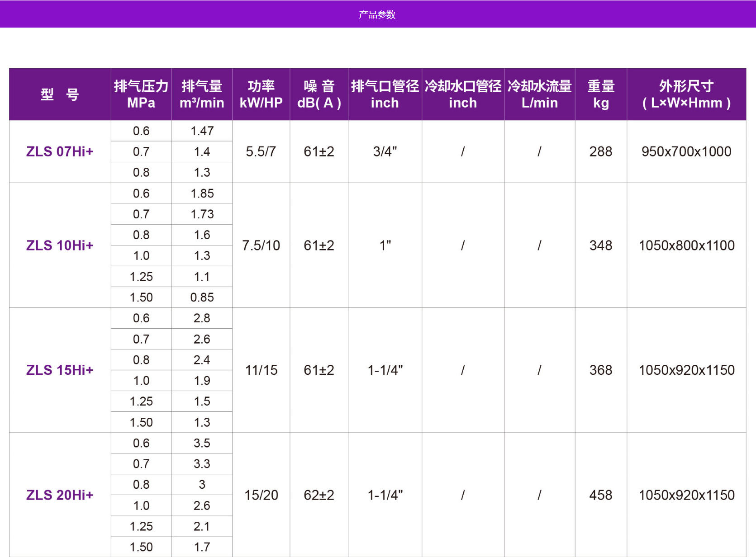Click the 62±2 noise value
The image size is (756, 557).
coord(319,495)
